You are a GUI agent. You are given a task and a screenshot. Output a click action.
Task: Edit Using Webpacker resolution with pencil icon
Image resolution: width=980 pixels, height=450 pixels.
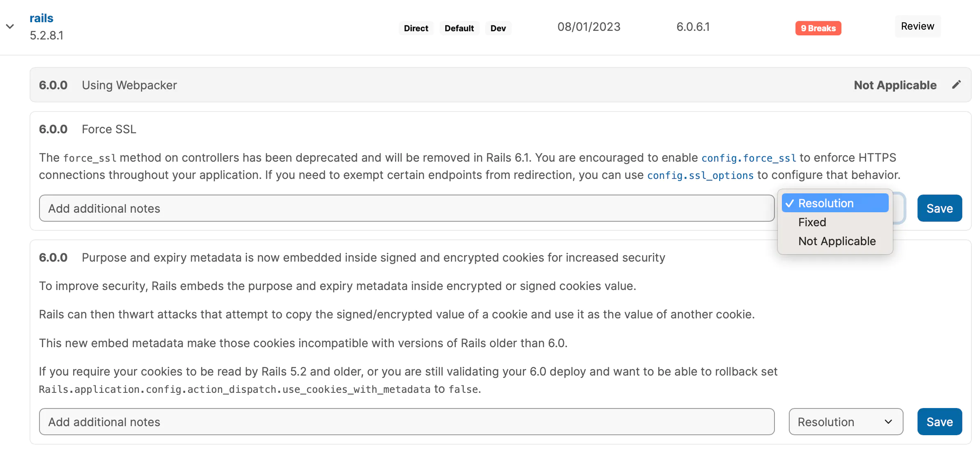pyautogui.click(x=956, y=85)
